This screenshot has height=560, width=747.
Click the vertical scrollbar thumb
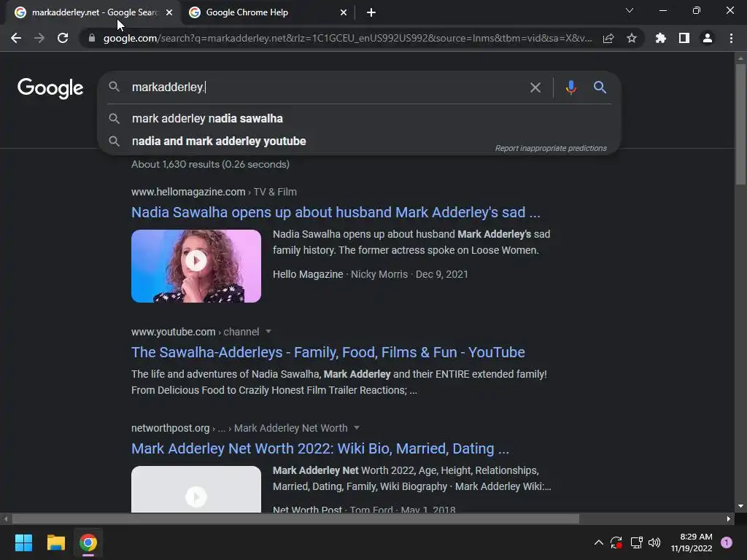click(740, 124)
